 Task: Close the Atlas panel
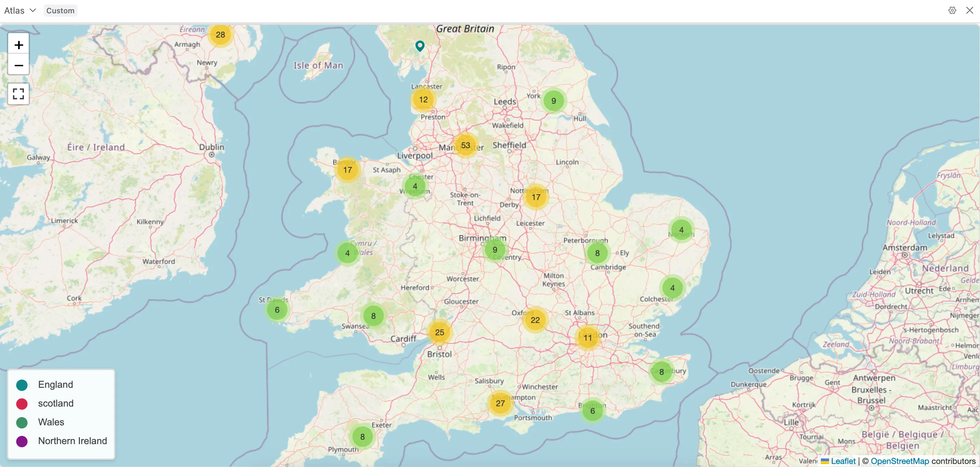click(x=969, y=10)
